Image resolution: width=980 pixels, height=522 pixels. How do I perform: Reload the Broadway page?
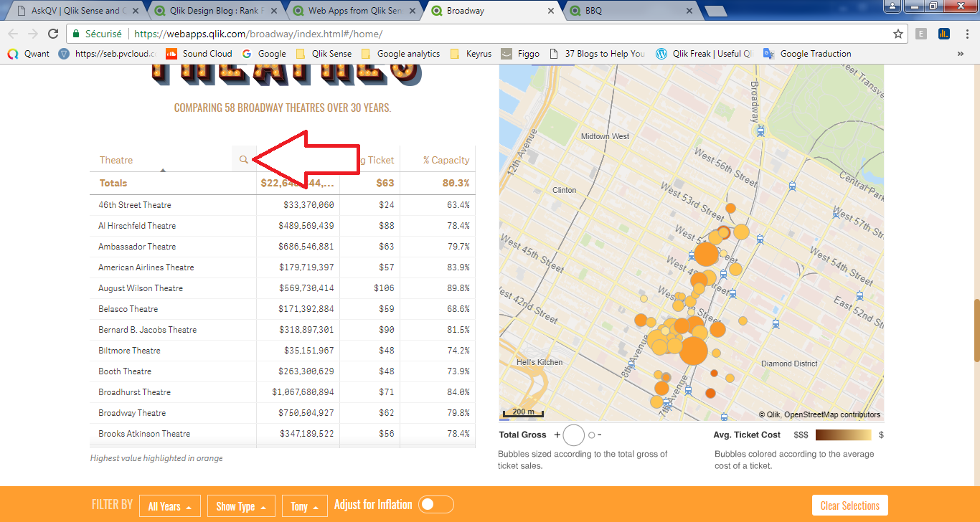(x=53, y=34)
